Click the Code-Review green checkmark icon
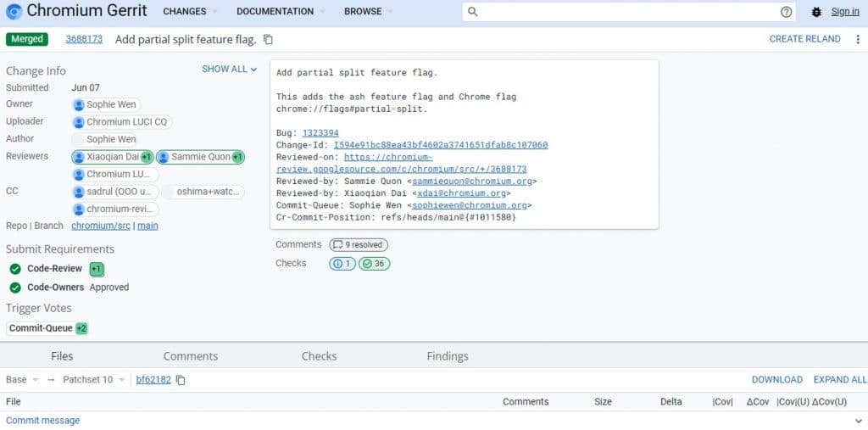The height and width of the screenshot is (430, 868). (x=15, y=269)
